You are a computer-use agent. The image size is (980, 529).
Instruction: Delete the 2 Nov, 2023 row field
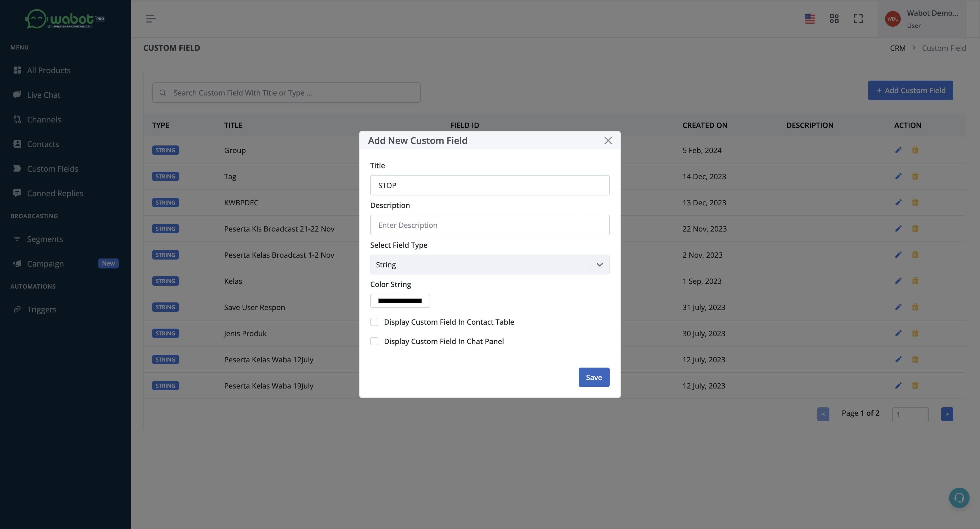pyautogui.click(x=915, y=255)
